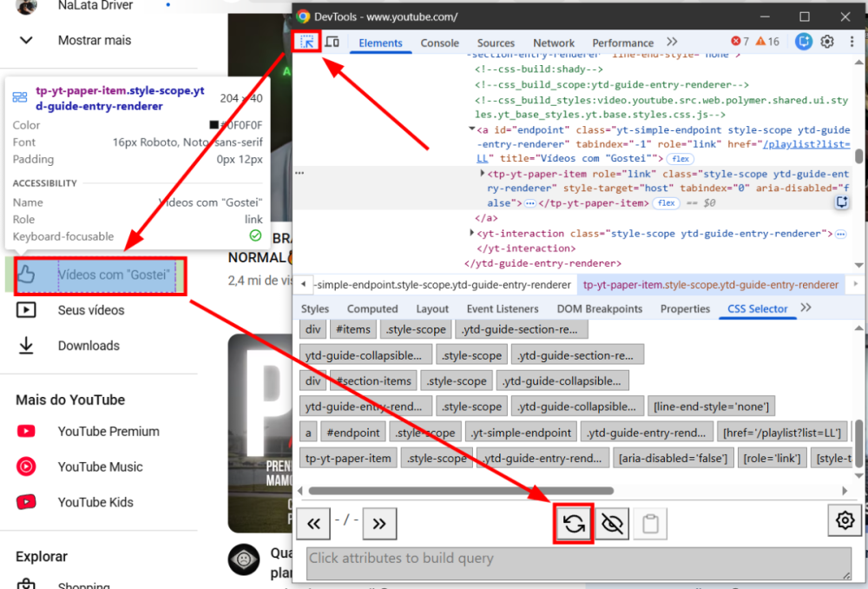Click the three-dot row actions in the DOM gutter
868x589 pixels.
click(299, 173)
